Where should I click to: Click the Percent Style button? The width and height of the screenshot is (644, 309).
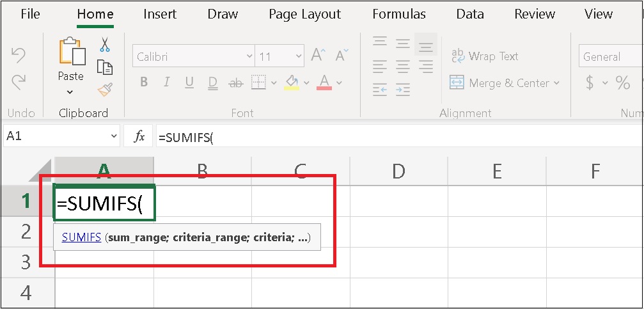point(622,83)
